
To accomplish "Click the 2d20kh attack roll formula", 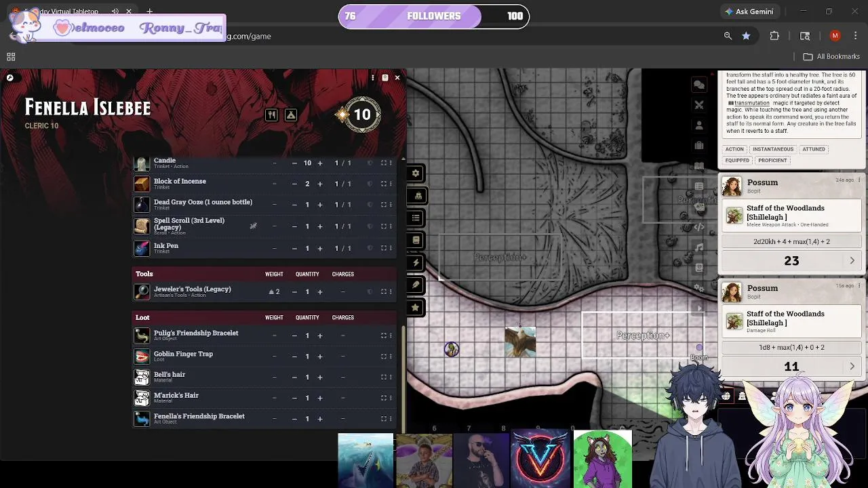I will pos(791,242).
